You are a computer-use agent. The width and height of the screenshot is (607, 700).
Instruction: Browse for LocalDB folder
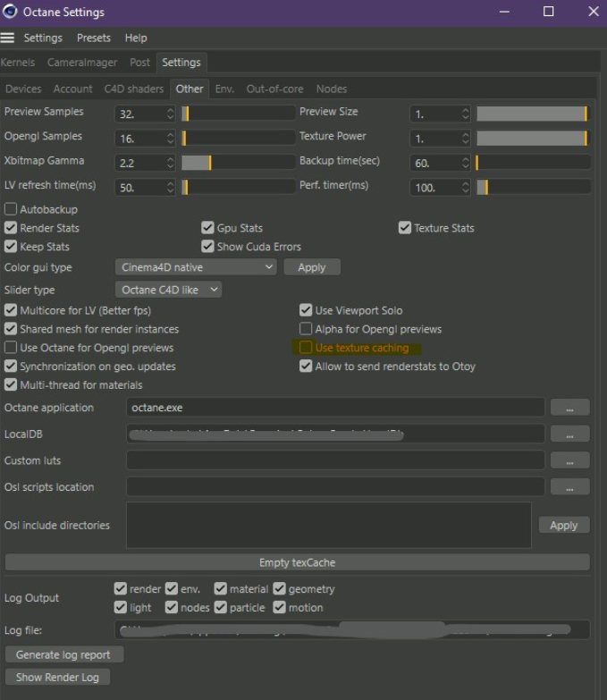tap(569, 434)
